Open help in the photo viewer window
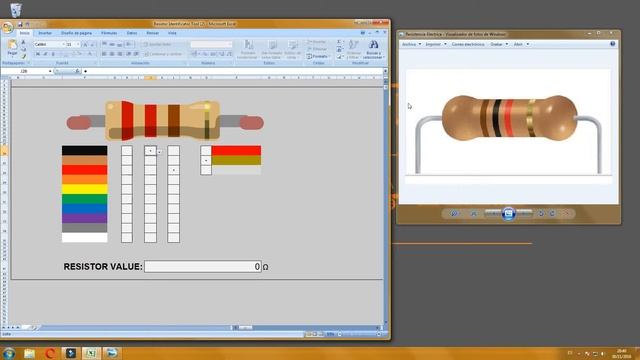This screenshot has width=640, height=360. coord(613,44)
